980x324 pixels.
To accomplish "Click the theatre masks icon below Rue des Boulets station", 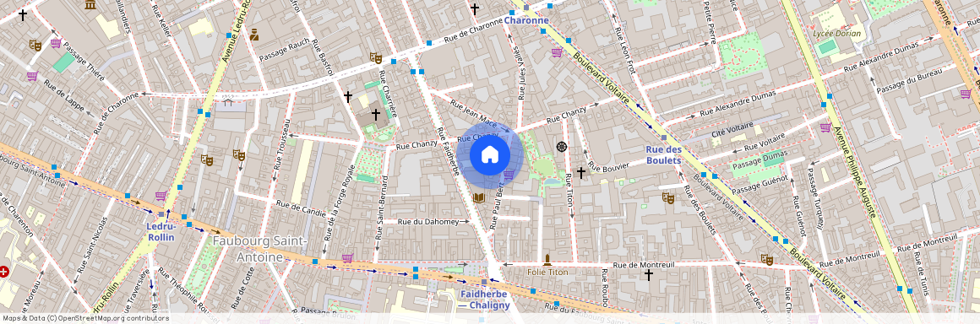I will [x=668, y=198].
